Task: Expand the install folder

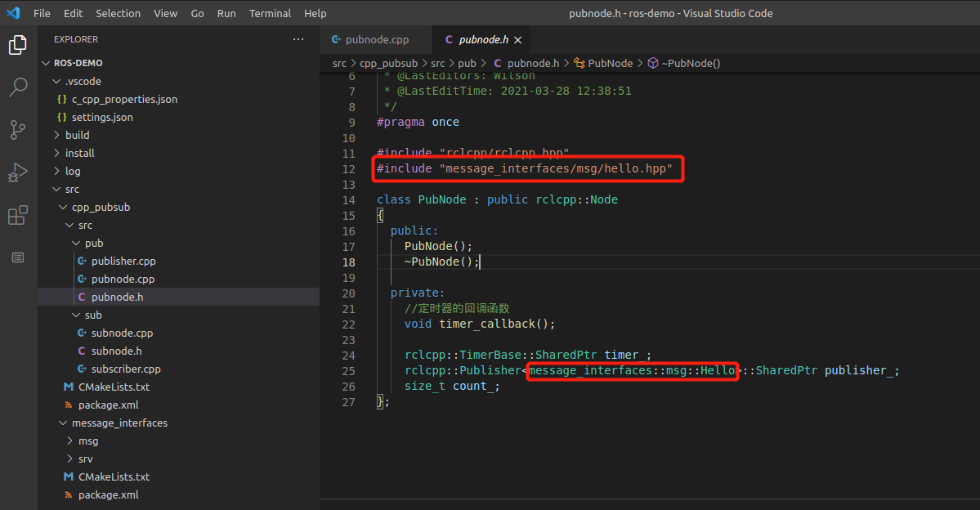Action: coord(179,153)
